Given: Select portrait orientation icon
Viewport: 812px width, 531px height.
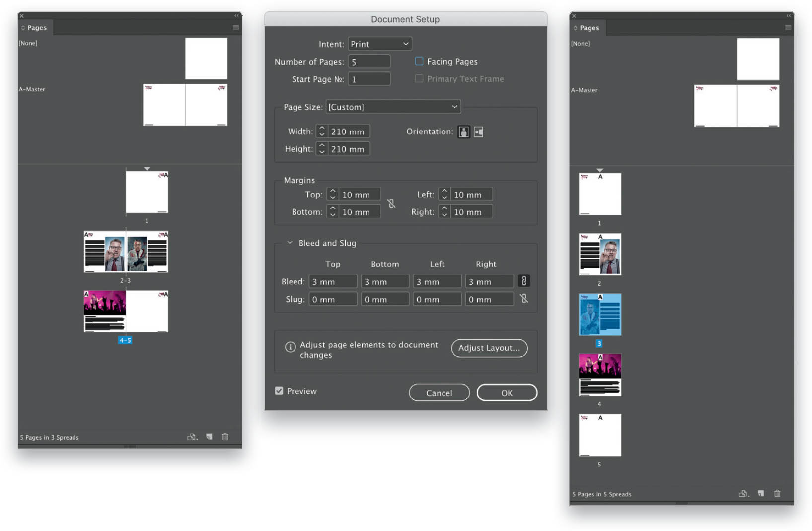Looking at the screenshot, I should pos(463,132).
